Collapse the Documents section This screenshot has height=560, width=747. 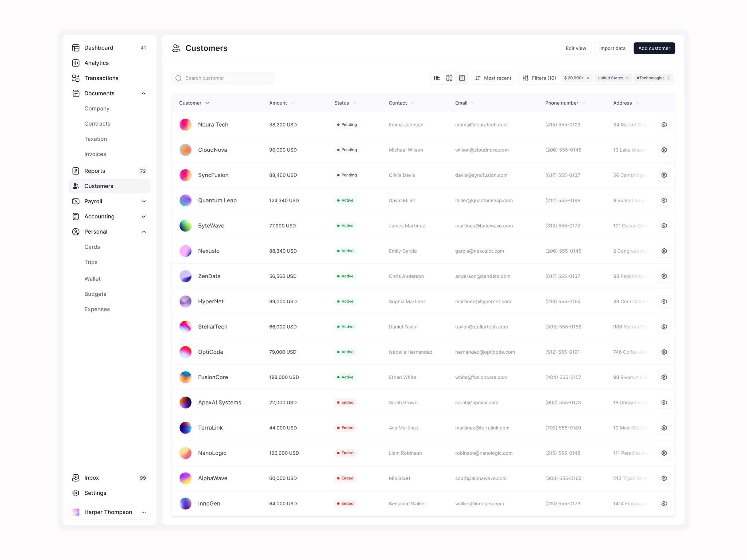tap(144, 93)
